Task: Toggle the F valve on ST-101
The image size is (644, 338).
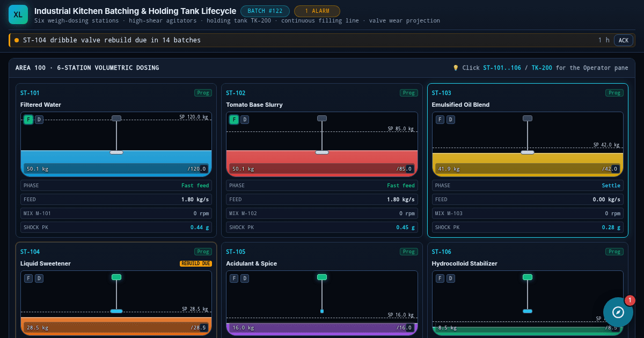Action: (28, 120)
